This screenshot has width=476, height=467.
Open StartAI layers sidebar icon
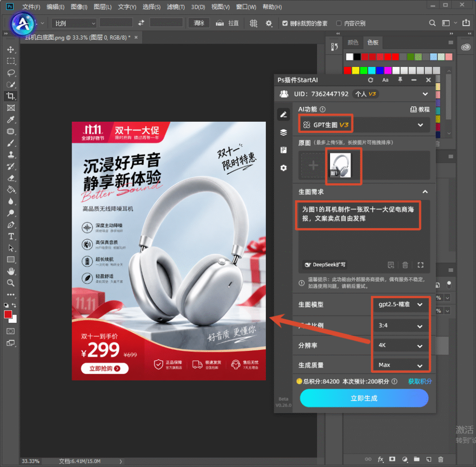(x=284, y=132)
